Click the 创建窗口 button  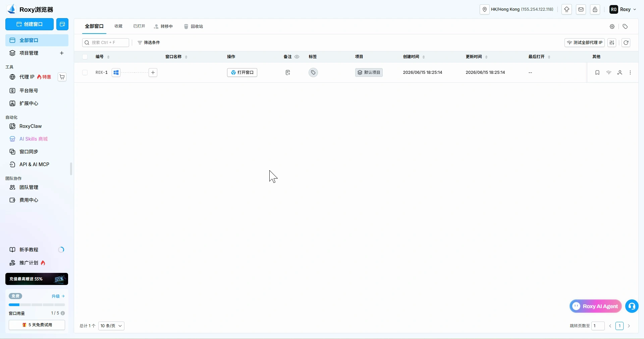[x=30, y=24]
